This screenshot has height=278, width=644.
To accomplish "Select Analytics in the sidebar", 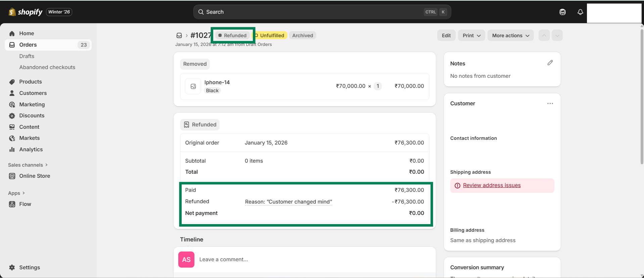I will [x=31, y=150].
